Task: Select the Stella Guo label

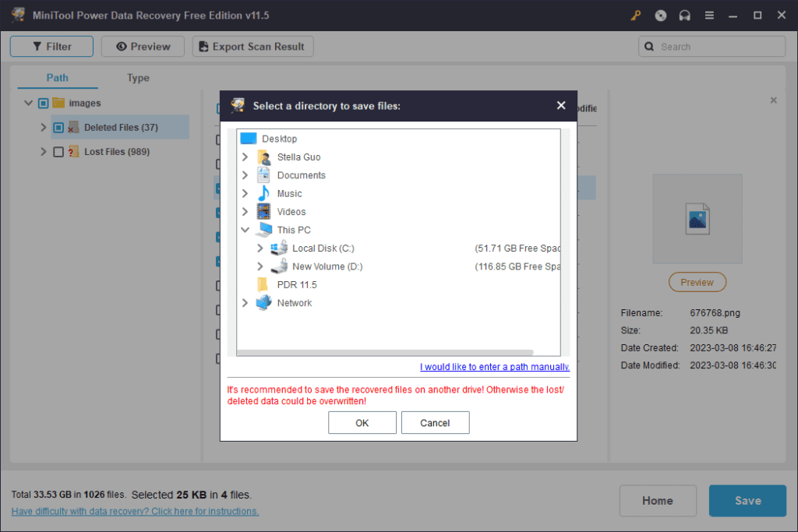Action: (298, 157)
